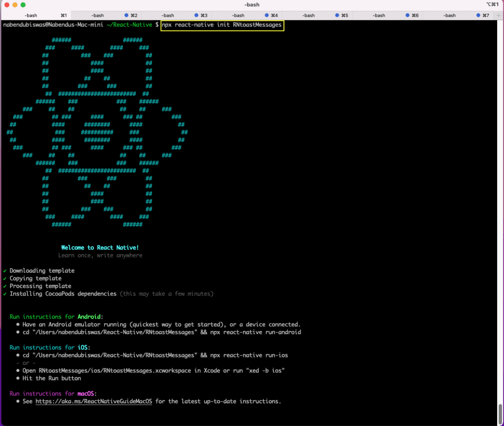The image size is (504, 426).
Task: Click the blue activity dot on tab ⌘7
Action: coord(478,15)
